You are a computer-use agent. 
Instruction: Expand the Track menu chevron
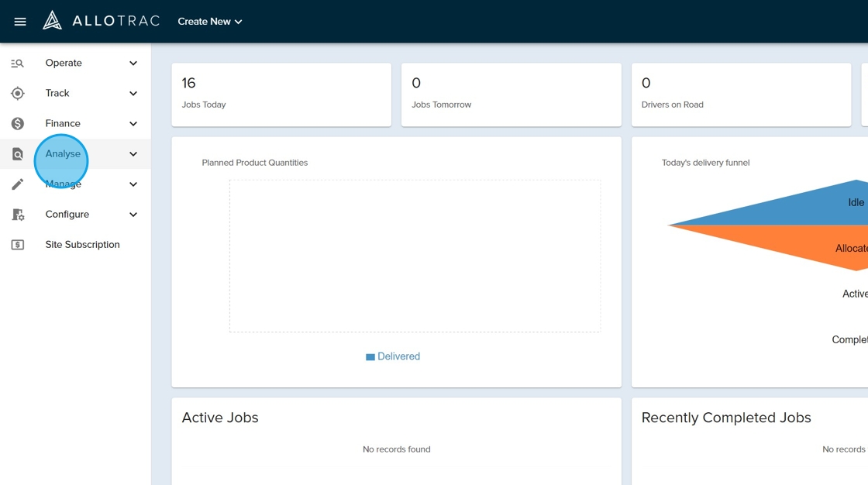[x=133, y=94]
